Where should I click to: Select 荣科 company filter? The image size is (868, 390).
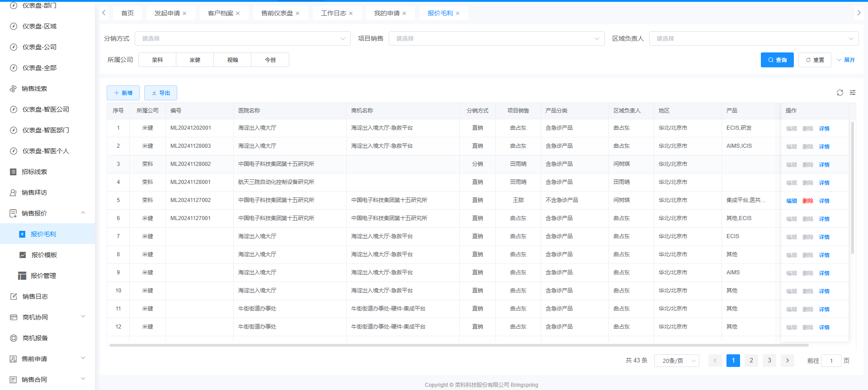(x=157, y=60)
